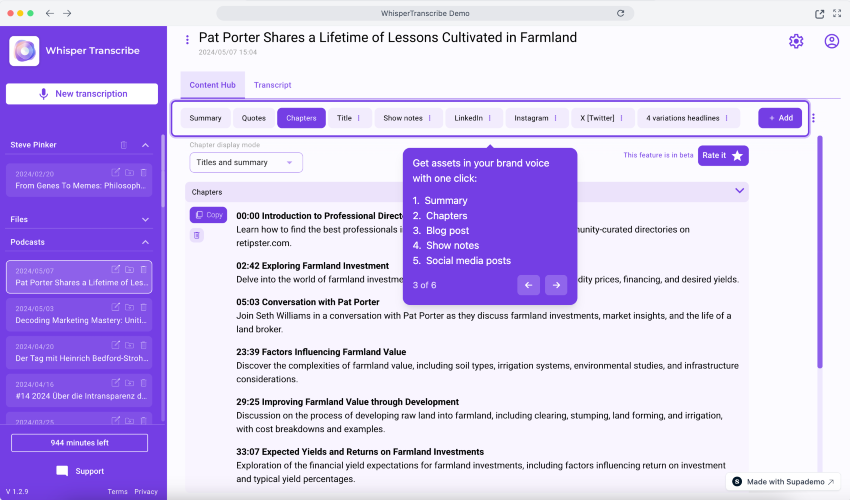Delete the 'From Genes To Memes' transcription
This screenshot has width=850, height=500.
click(144, 172)
